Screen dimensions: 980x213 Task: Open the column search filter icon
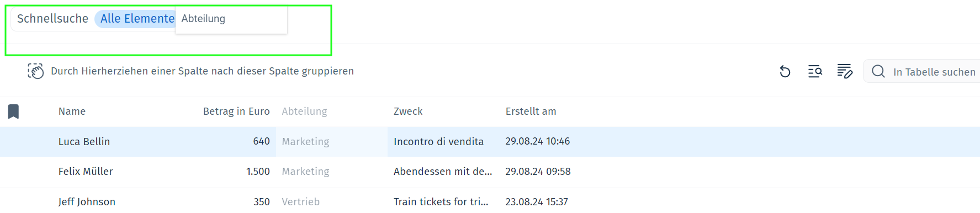(x=815, y=71)
